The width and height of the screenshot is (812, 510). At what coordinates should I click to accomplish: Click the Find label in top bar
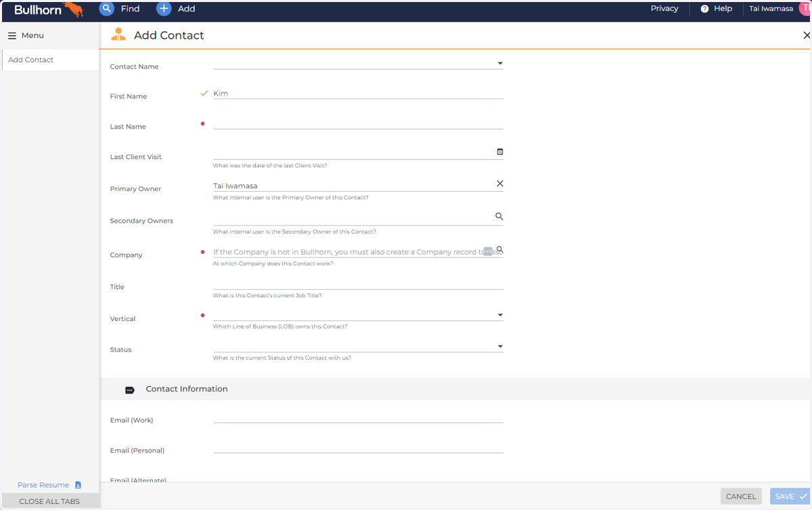click(130, 9)
